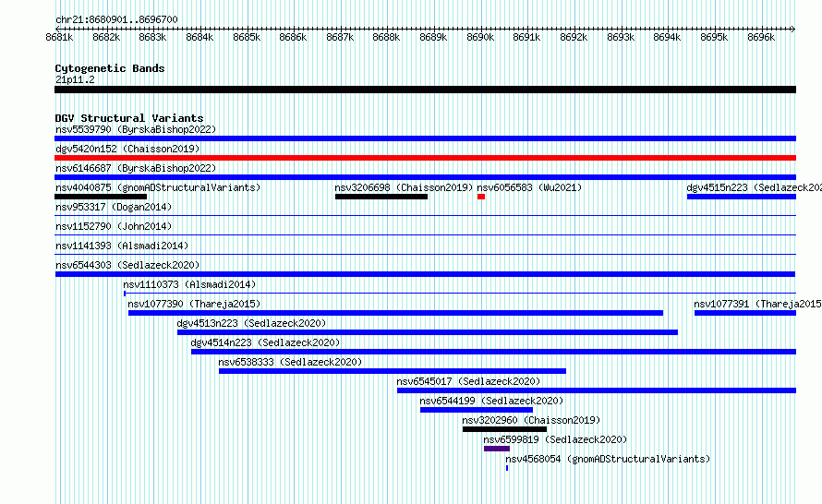Select the red dgv5420n152 Chaisson2019 variant bar
The image size is (822, 504).
[425, 158]
